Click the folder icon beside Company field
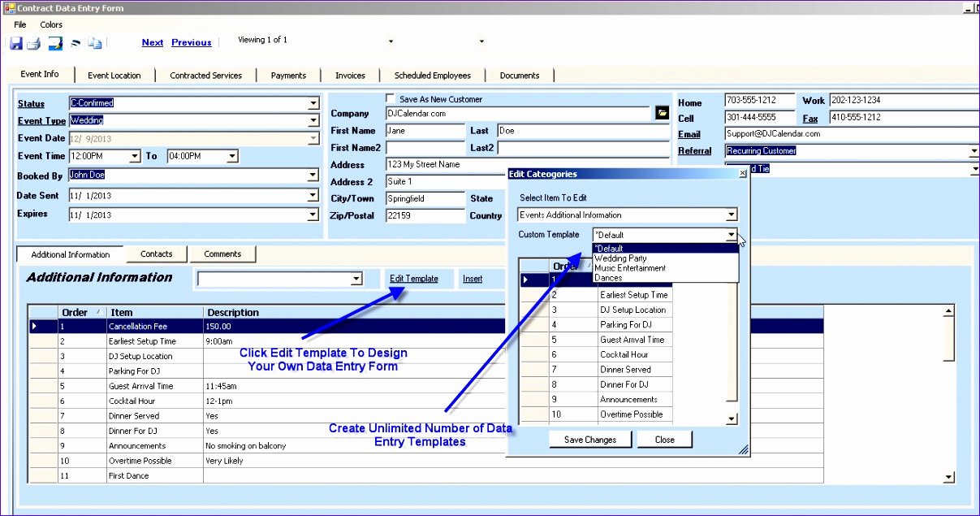This screenshot has height=516, width=980. pyautogui.click(x=662, y=113)
